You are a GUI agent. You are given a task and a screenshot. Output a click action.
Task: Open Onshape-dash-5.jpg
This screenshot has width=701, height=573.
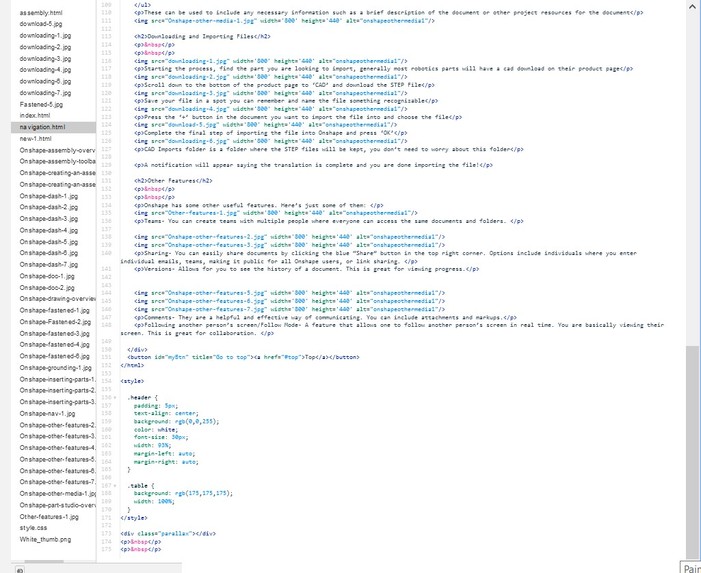click(x=49, y=242)
